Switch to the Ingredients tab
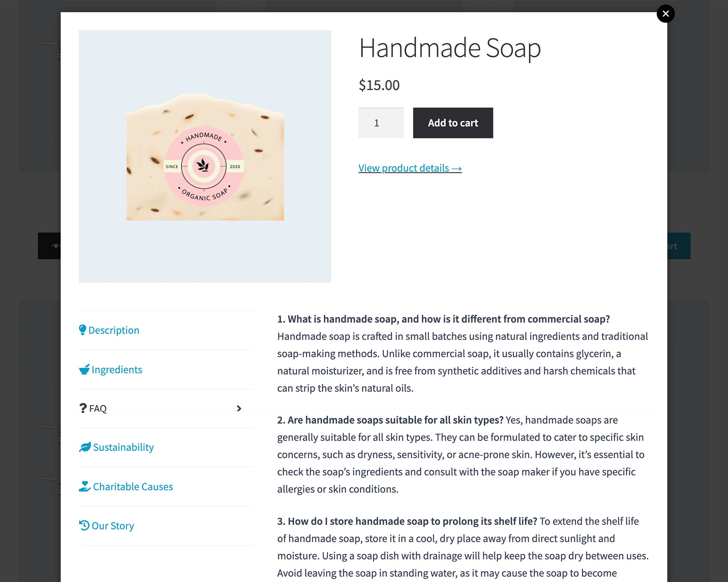The image size is (728, 582). 165,370
